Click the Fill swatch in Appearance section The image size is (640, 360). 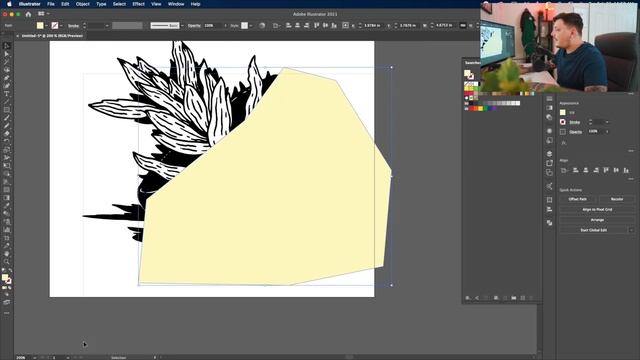[x=563, y=112]
